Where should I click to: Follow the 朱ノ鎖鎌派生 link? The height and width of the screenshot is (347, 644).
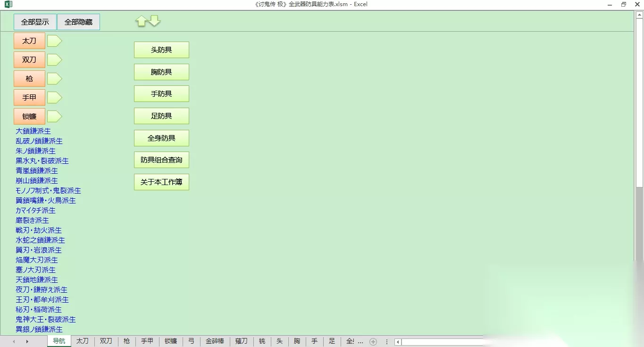click(x=35, y=151)
